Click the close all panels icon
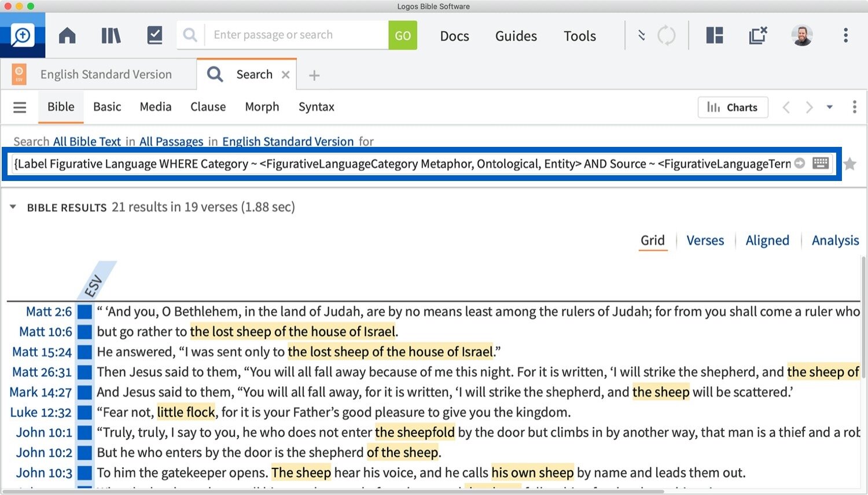The height and width of the screenshot is (495, 868). point(757,35)
